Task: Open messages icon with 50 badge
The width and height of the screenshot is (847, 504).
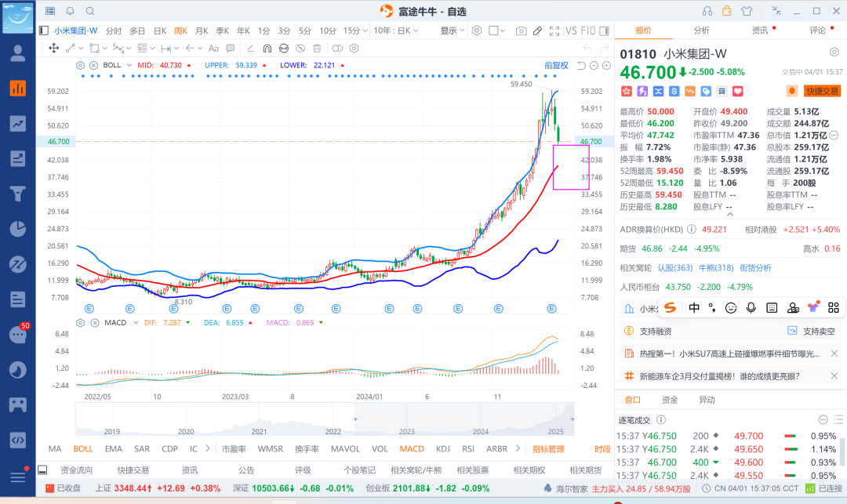Action: coord(18,334)
